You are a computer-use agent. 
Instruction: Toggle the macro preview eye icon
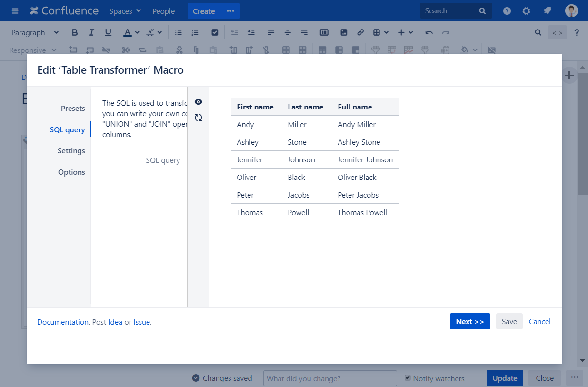pyautogui.click(x=199, y=101)
